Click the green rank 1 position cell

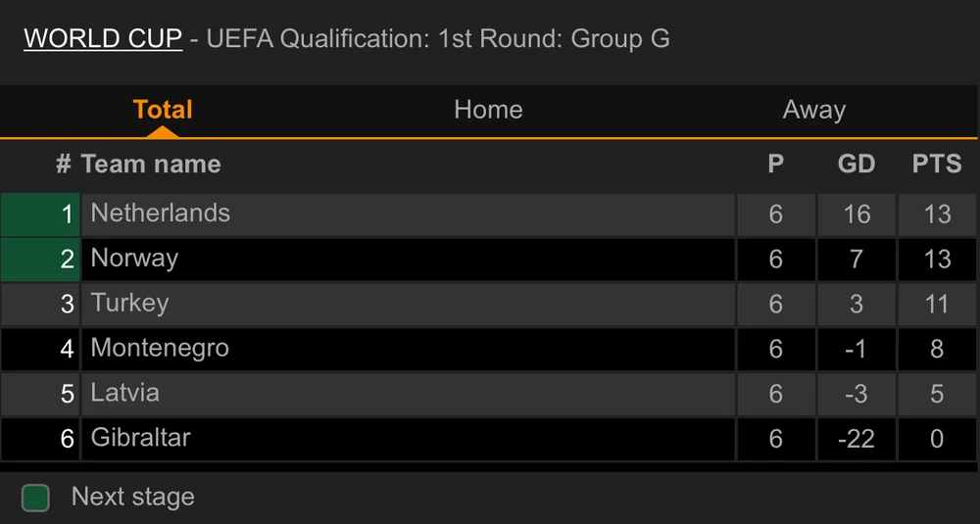coord(40,214)
